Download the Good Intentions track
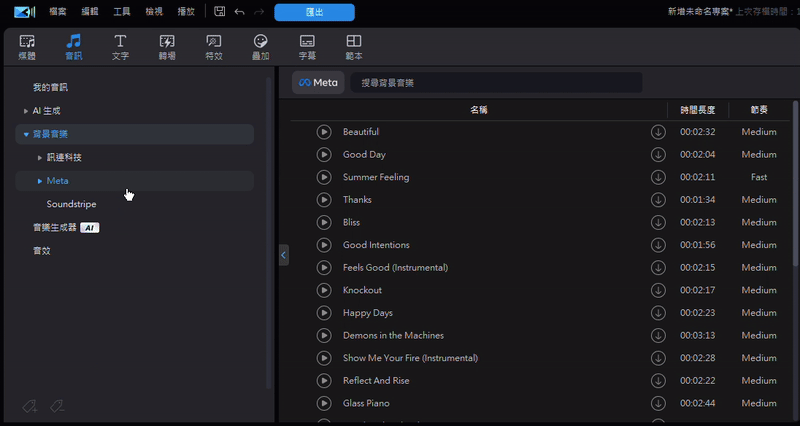Viewport: 800px width, 426px height. 658,245
